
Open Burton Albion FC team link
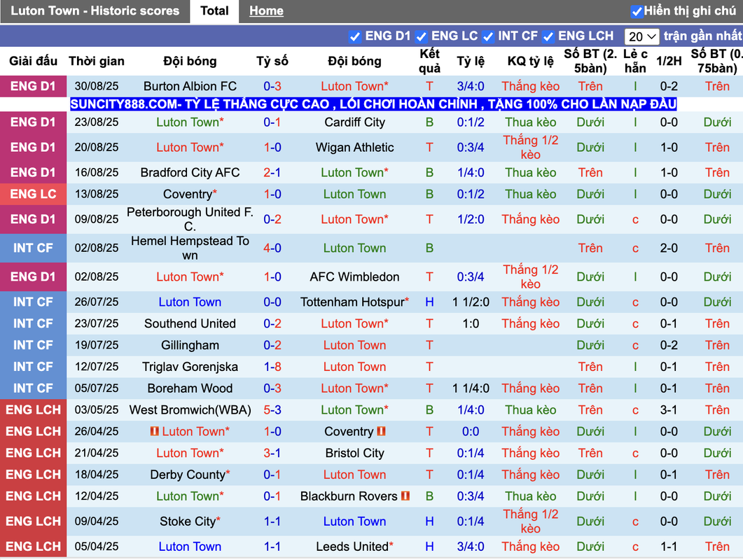(x=190, y=86)
